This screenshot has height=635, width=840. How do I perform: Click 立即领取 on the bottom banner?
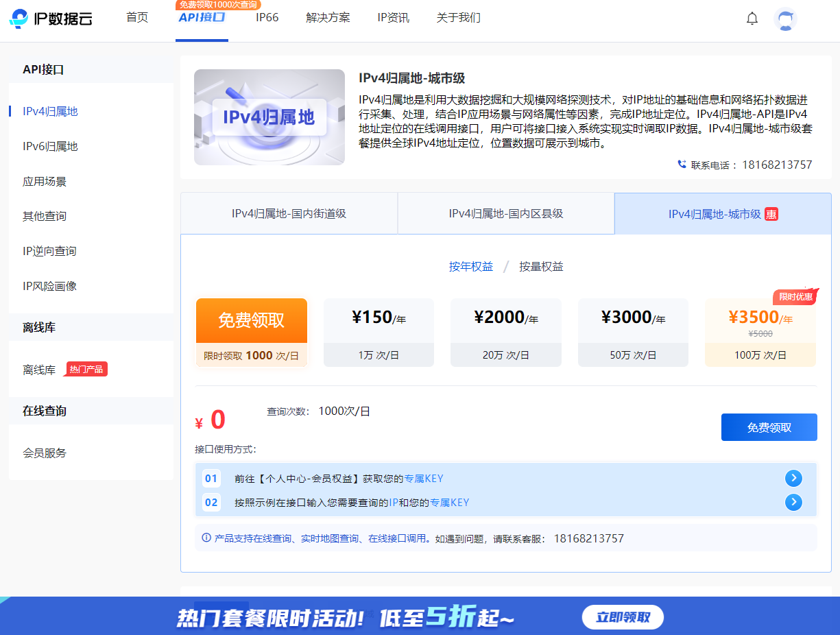pos(623,617)
